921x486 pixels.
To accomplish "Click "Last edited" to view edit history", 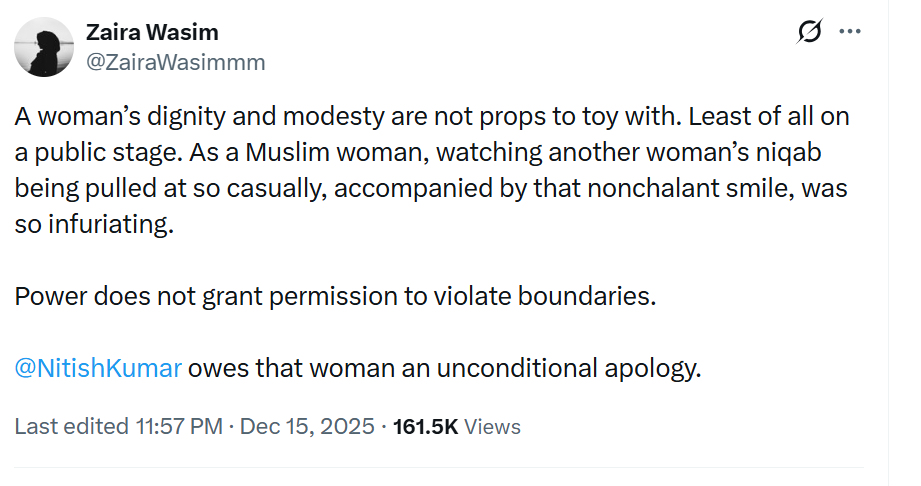I will click(71, 426).
